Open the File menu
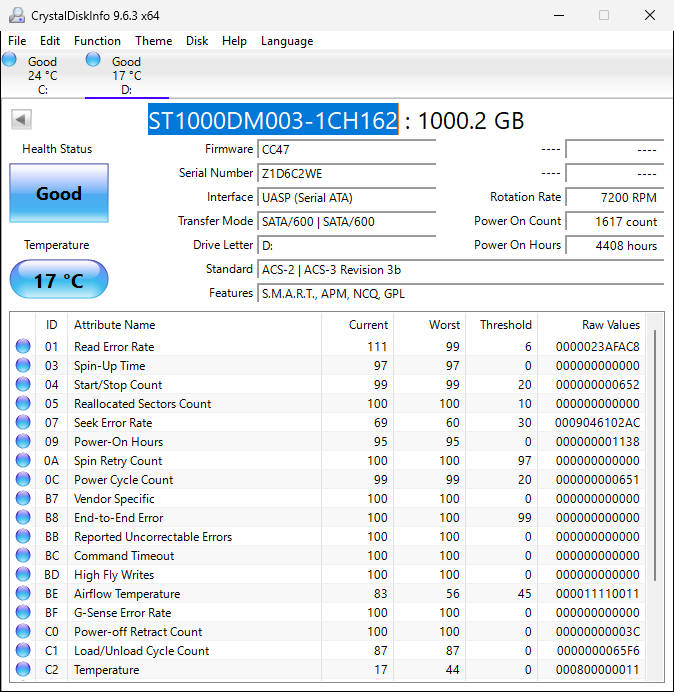Image resolution: width=674 pixels, height=692 pixels. [x=17, y=41]
